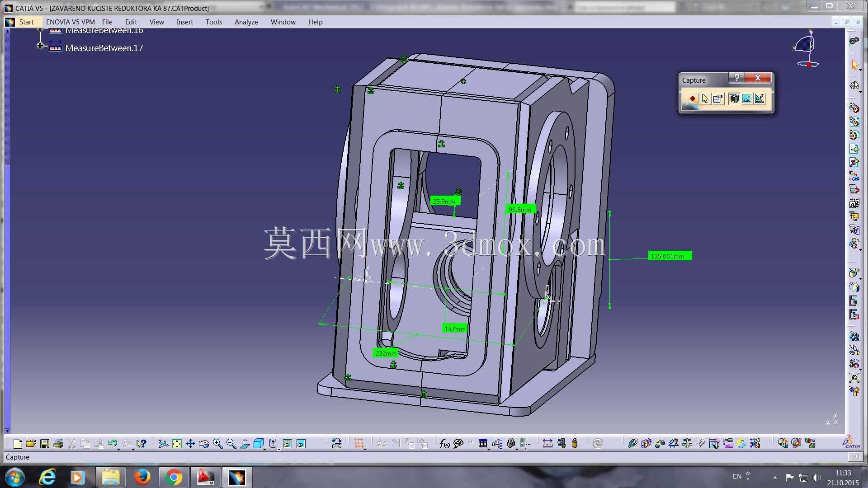Screen dimensions: 868x488
Task: Open the Edit menu
Action: [131, 22]
